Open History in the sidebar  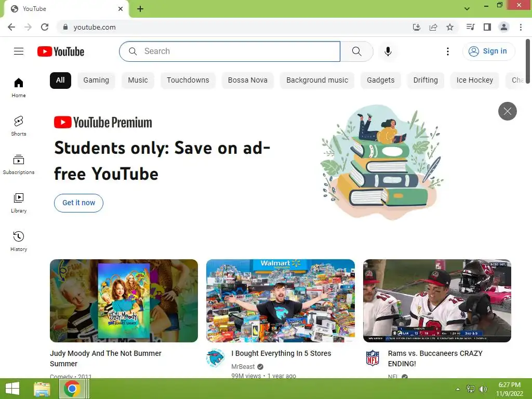(19, 241)
